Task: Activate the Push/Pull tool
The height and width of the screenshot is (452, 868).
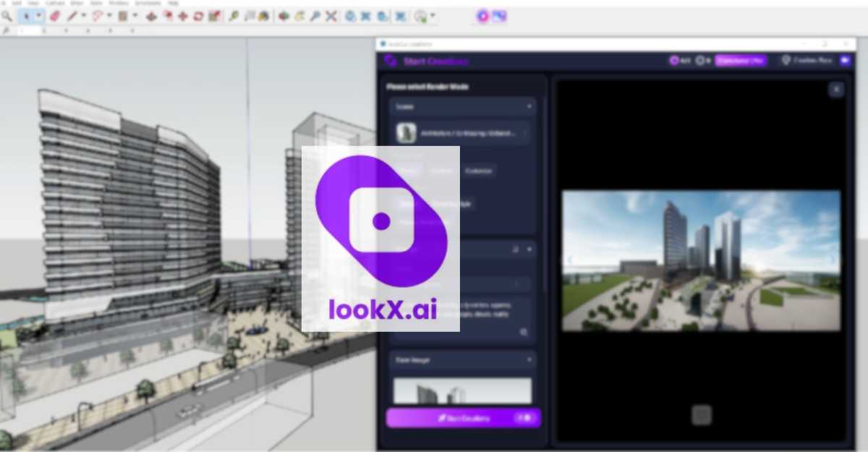Action: point(152,16)
